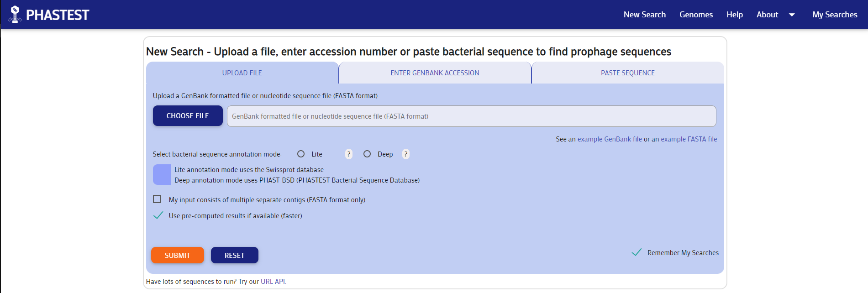The width and height of the screenshot is (868, 293).
Task: Toggle the Remember My Searches checkmark
Action: [x=637, y=252]
